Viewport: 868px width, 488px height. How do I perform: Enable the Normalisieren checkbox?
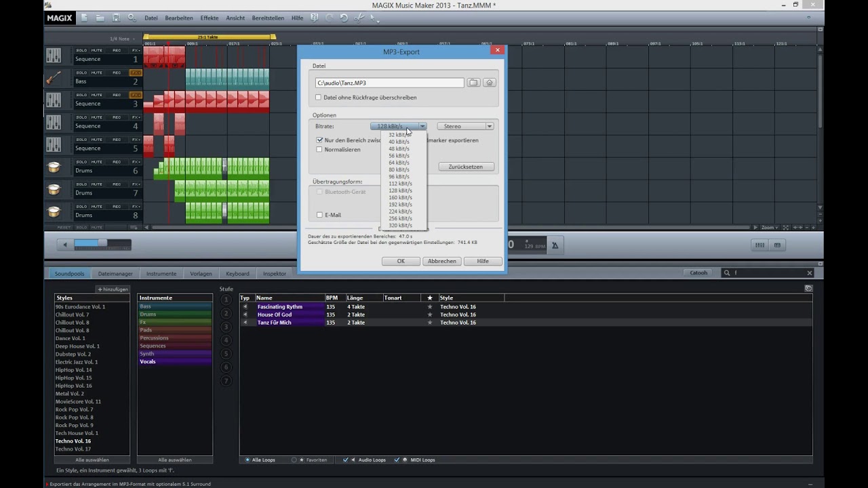tap(319, 150)
